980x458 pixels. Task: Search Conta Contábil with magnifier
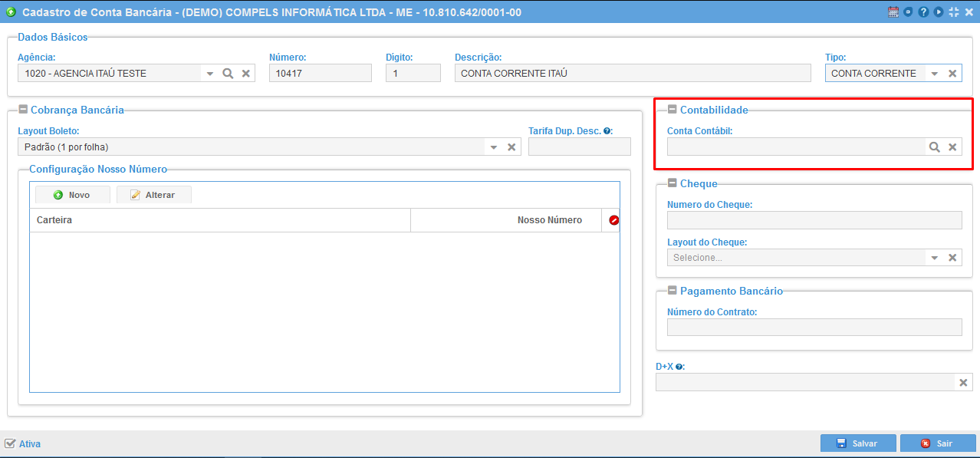(935, 147)
